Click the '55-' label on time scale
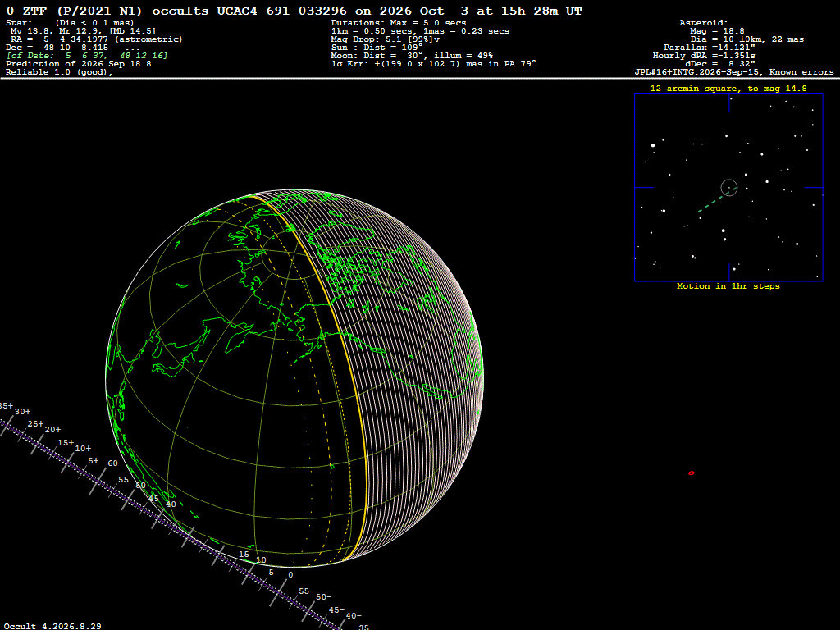Viewport: 840px width, 630px height. [x=307, y=591]
